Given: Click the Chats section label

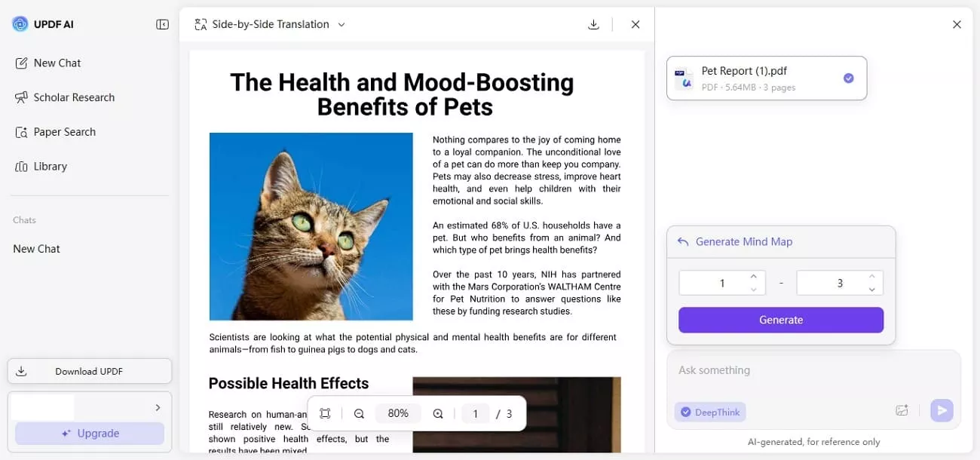Looking at the screenshot, I should [24, 220].
